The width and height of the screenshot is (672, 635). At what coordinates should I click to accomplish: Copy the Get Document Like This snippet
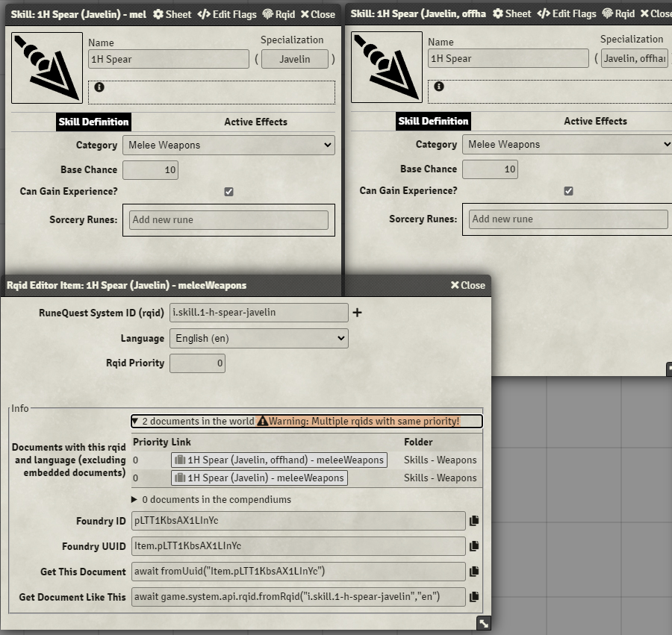click(475, 597)
